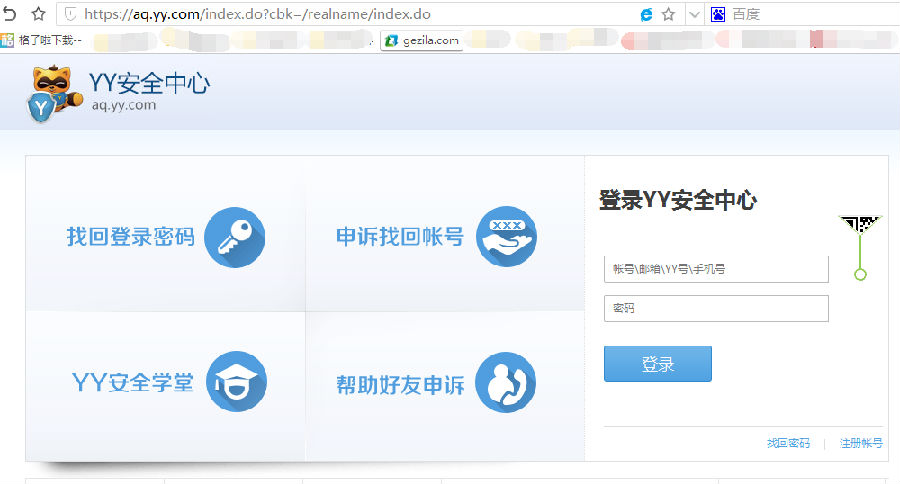The height and width of the screenshot is (484, 900).
Task: Open 找回登录密码 link
Action: point(131,237)
